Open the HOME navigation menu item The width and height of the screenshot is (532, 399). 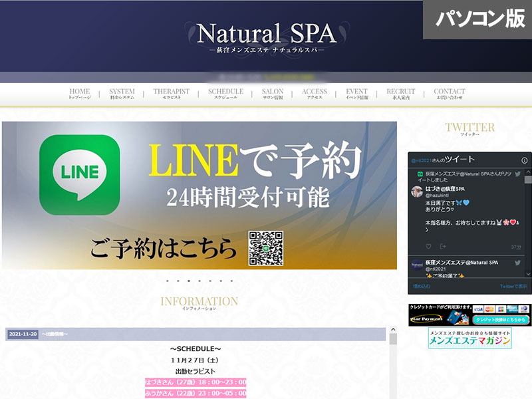(x=80, y=94)
